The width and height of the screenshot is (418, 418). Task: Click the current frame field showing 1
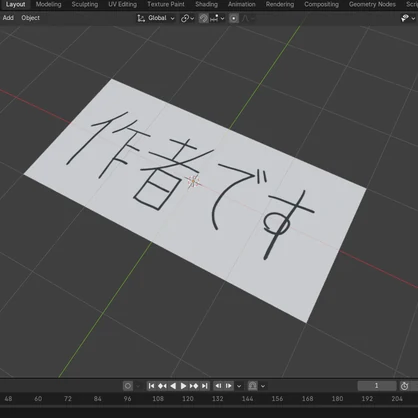click(377, 386)
